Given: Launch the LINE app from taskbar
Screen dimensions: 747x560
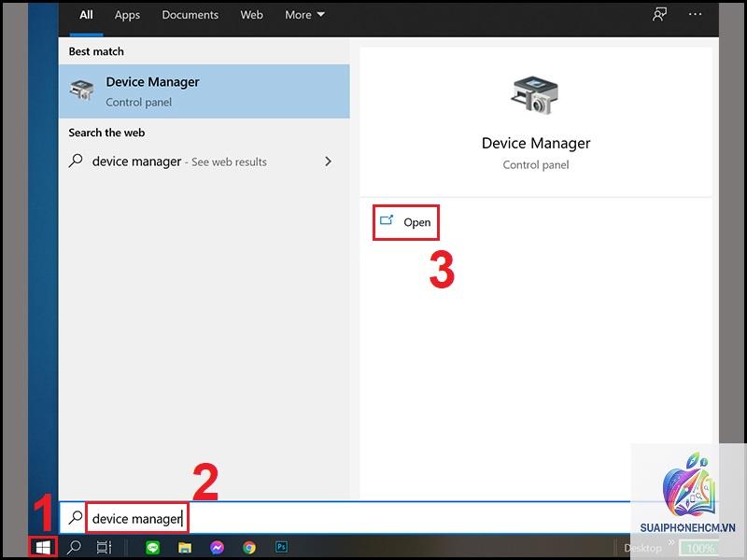Looking at the screenshot, I should click(x=152, y=548).
